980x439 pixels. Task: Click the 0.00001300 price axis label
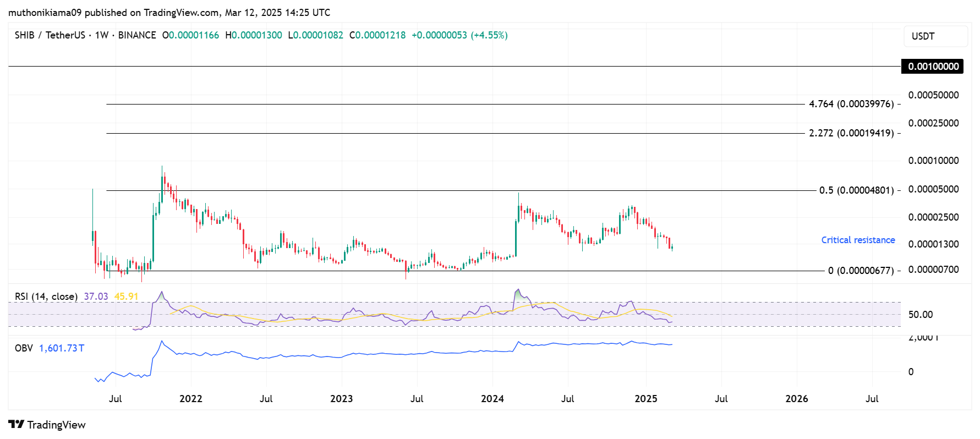933,244
